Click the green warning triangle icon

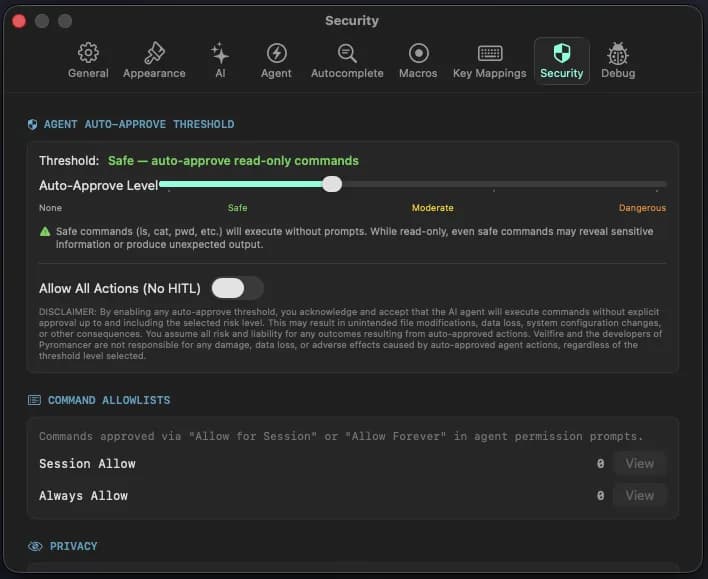tap(45, 232)
